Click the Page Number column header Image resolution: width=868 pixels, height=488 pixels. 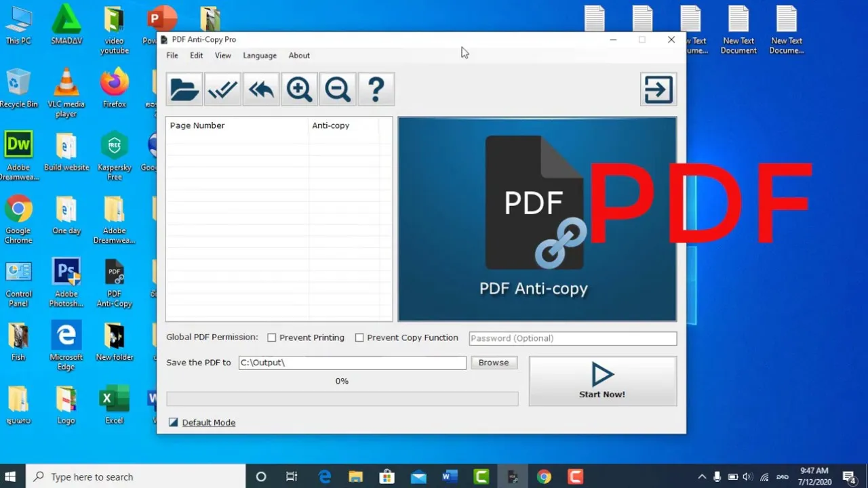[x=237, y=125]
